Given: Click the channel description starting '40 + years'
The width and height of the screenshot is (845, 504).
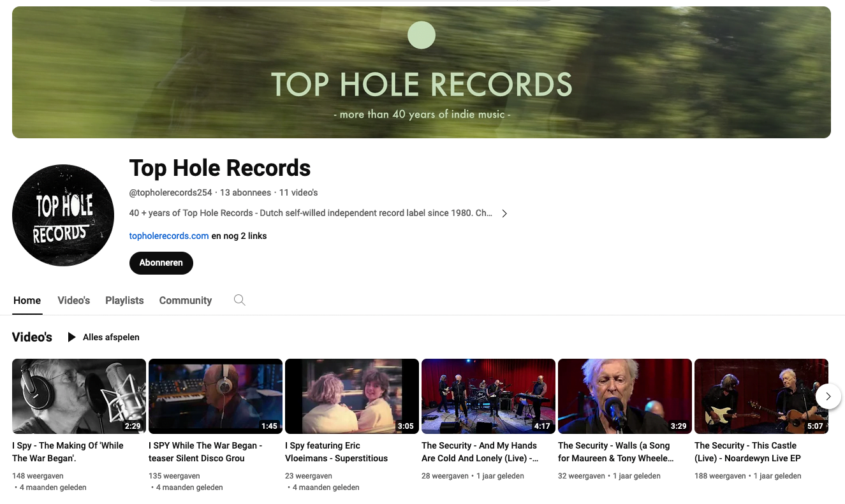Looking at the screenshot, I should 311,213.
